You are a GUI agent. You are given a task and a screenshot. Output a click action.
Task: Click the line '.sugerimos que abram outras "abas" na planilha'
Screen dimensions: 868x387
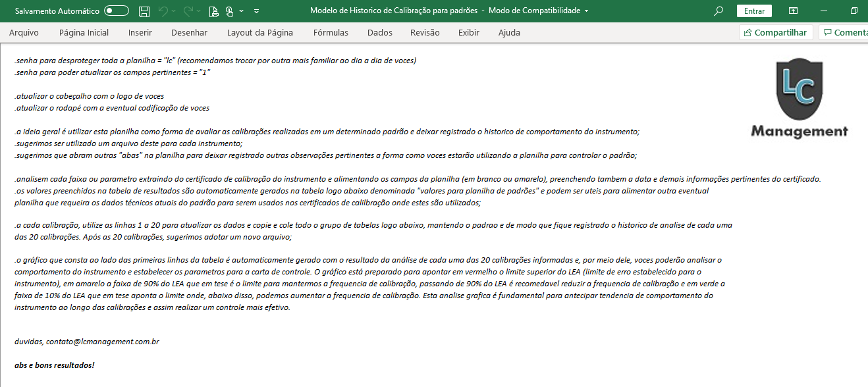click(x=325, y=155)
